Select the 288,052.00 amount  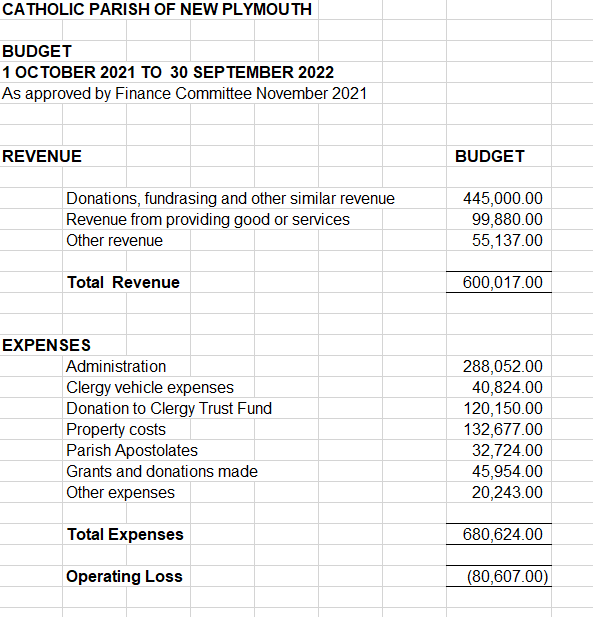coord(503,366)
